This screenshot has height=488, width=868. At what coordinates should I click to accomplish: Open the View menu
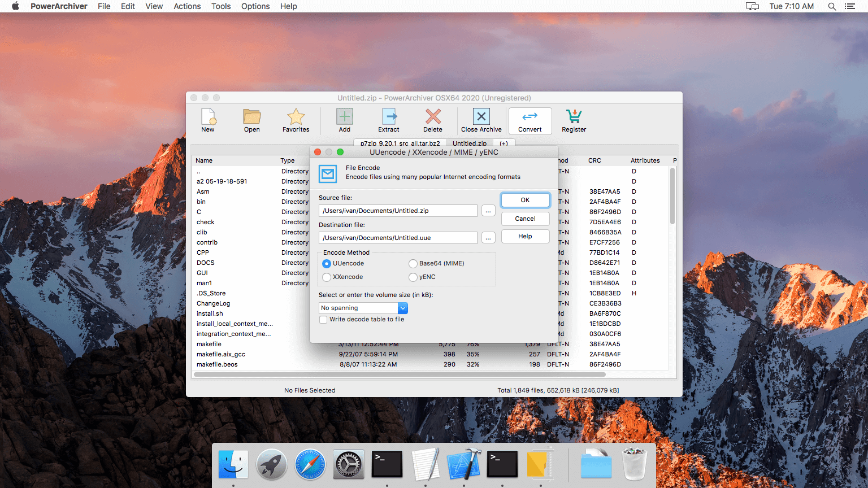click(154, 6)
